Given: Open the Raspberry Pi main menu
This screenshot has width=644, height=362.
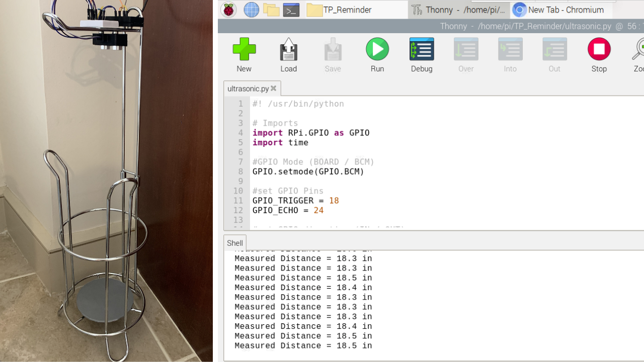Looking at the screenshot, I should coord(229,10).
